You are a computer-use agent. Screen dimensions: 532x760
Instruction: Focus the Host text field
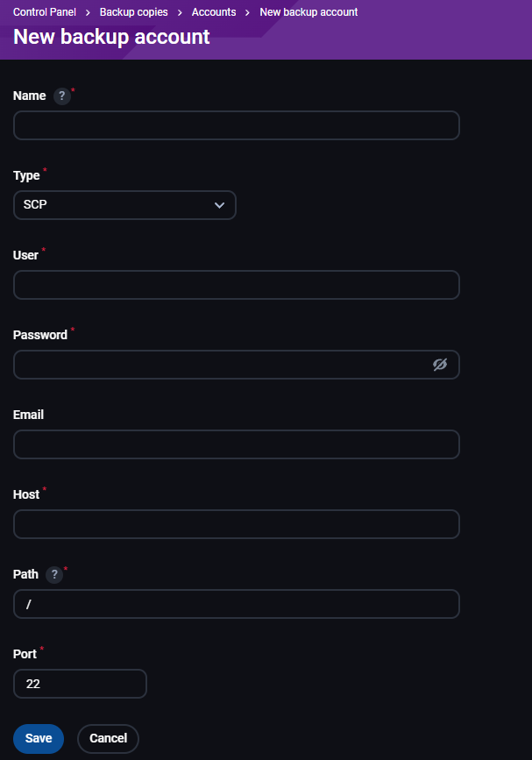pyautogui.click(x=237, y=524)
